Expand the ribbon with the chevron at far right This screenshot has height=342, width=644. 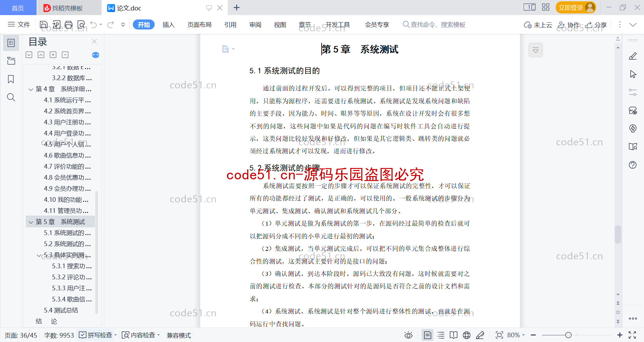(633, 24)
